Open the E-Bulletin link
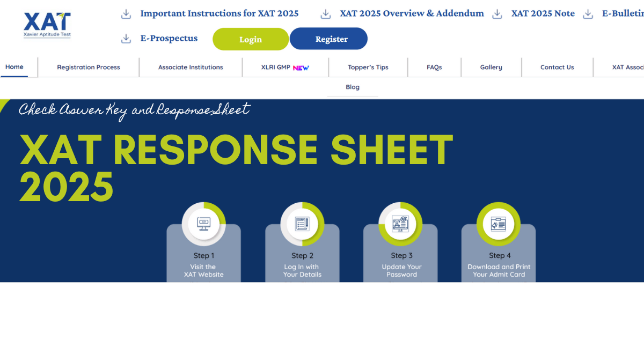This screenshot has height=362, width=644. point(623,13)
